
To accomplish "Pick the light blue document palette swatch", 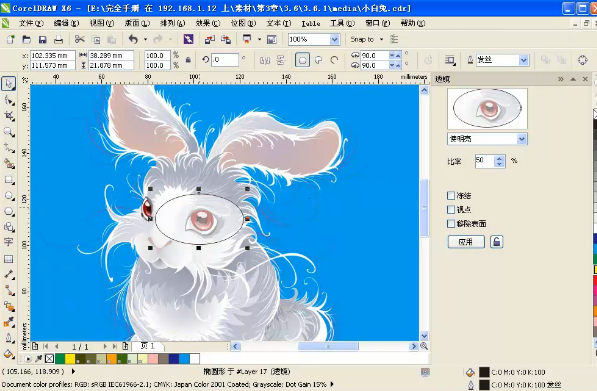I will (x=184, y=359).
